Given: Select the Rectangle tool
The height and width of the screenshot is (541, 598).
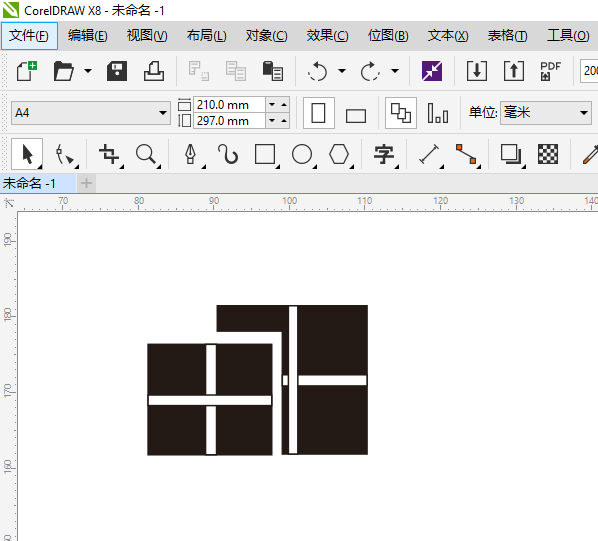Looking at the screenshot, I should click(265, 154).
